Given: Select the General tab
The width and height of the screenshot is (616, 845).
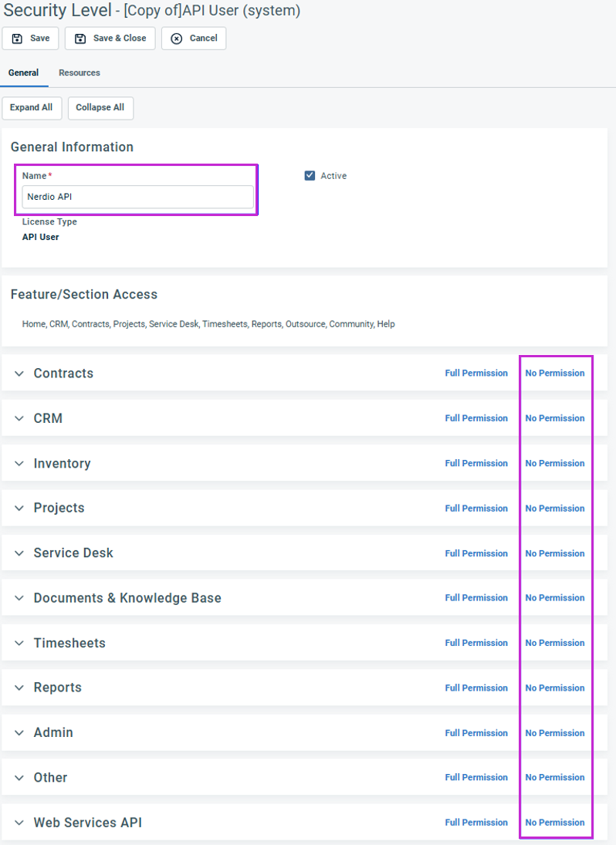Looking at the screenshot, I should pyautogui.click(x=24, y=73).
